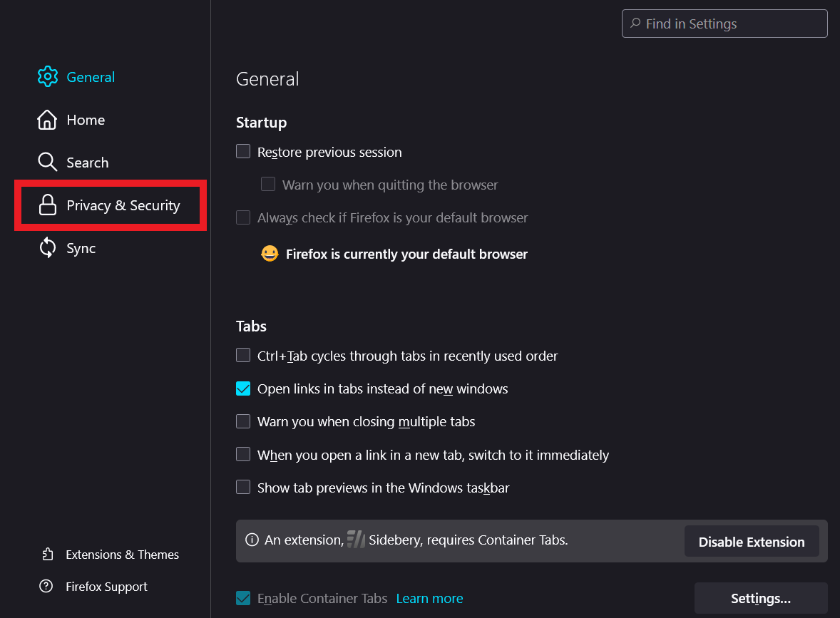
Task: Click the Extensions & Themes puzzle icon
Action: [x=47, y=555]
